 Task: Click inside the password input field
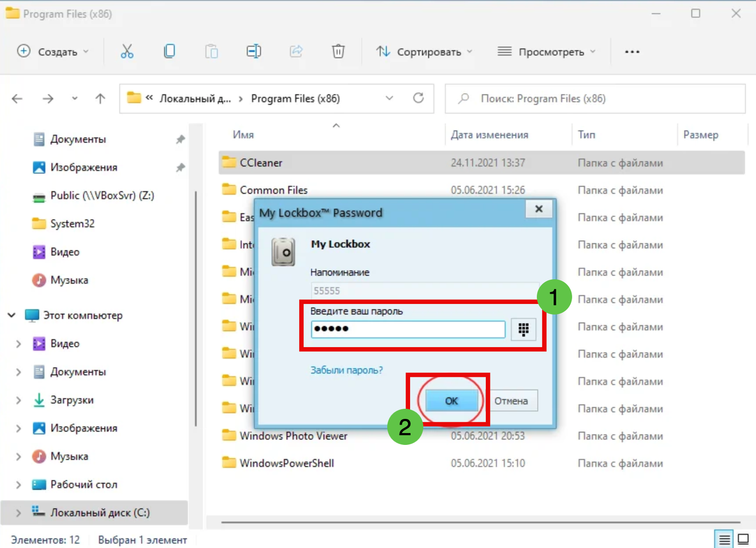pos(408,329)
